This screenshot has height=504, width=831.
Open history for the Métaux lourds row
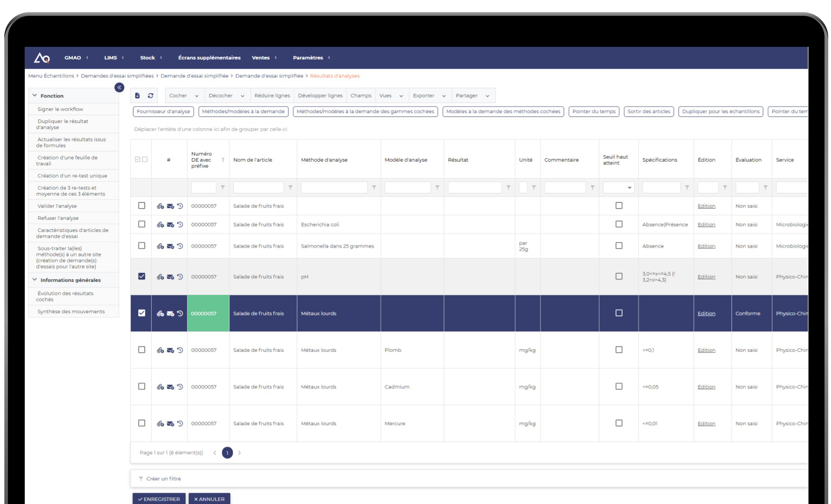coord(180,313)
